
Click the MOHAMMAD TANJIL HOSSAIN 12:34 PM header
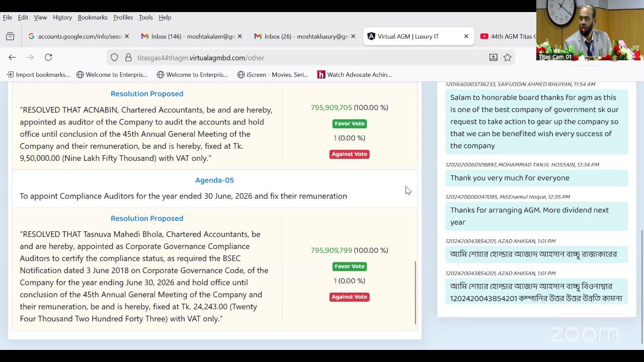[522, 165]
